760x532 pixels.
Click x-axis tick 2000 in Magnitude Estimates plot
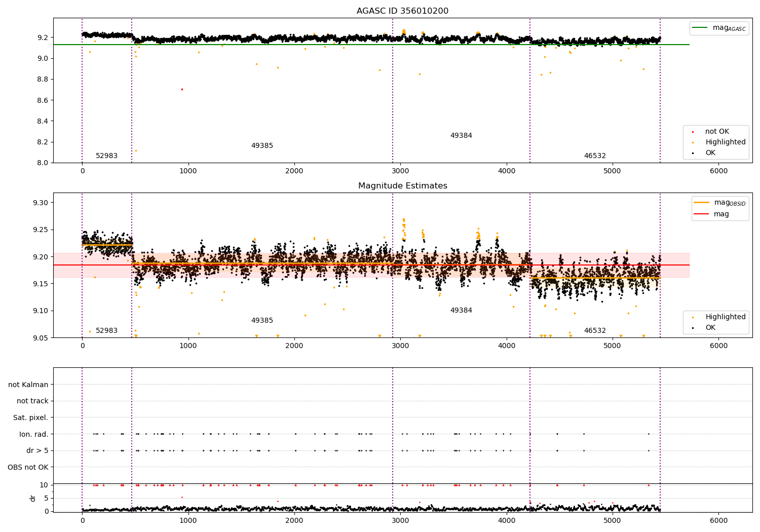[294, 346]
